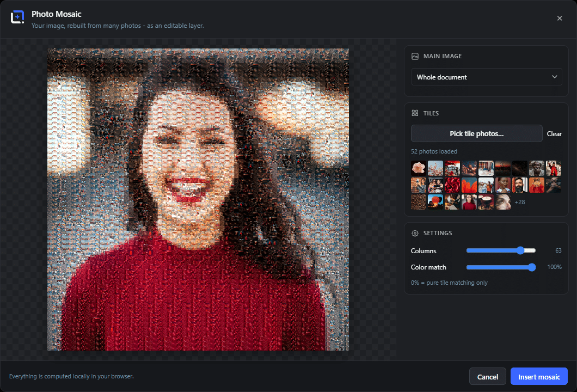This screenshot has width=577, height=392.
Task: Click the Columns label
Action: pyautogui.click(x=423, y=250)
